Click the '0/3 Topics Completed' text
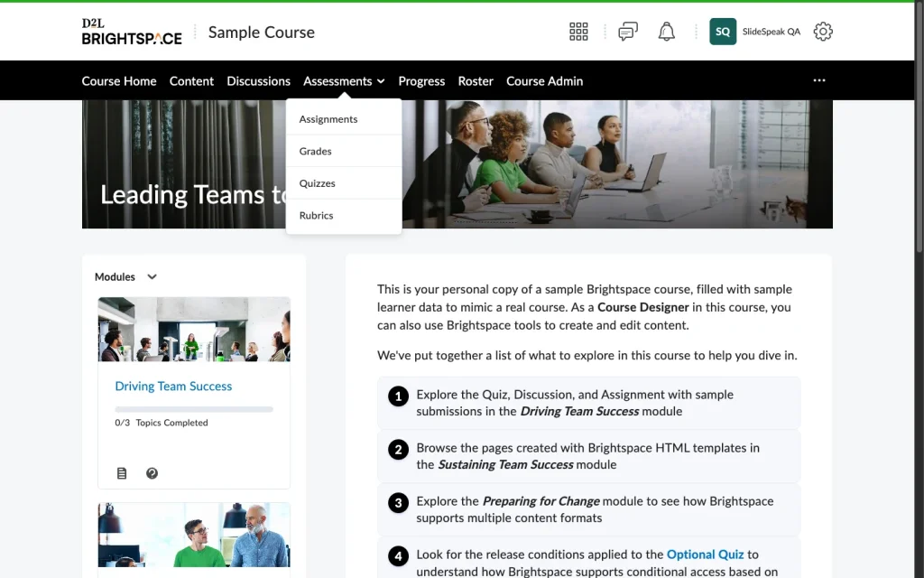The image size is (924, 578). point(162,423)
